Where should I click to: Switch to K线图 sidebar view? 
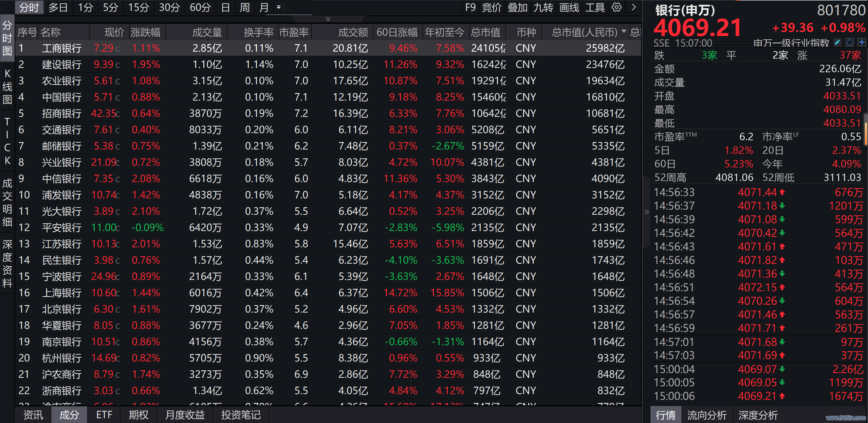click(7, 87)
